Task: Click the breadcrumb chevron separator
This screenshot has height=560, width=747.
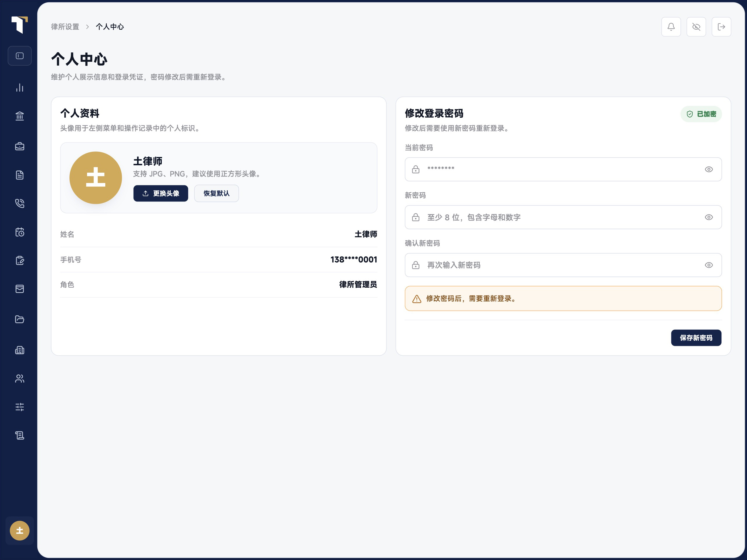Action: [x=87, y=27]
